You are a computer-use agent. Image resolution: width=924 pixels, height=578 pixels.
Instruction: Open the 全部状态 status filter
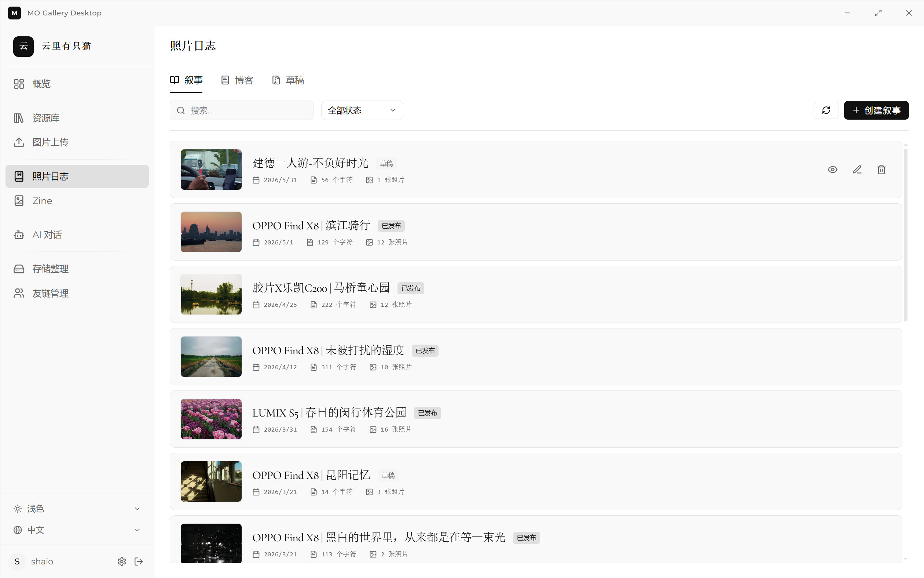pos(362,110)
